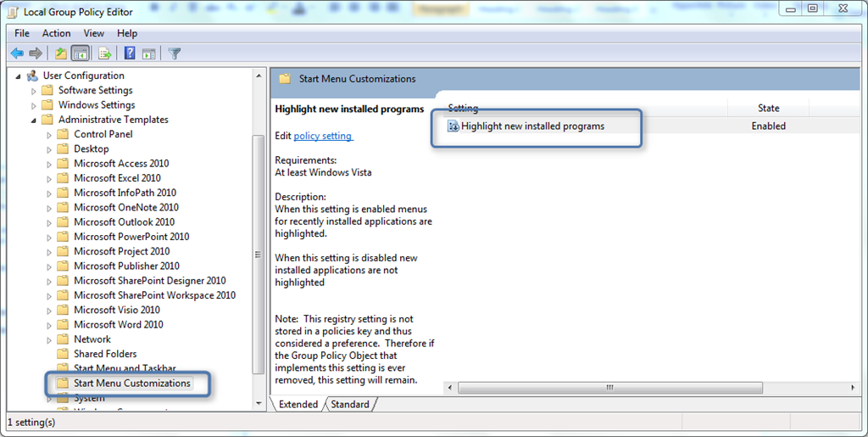Expand the Software Settings node
The width and height of the screenshot is (868, 437).
pyautogui.click(x=34, y=91)
